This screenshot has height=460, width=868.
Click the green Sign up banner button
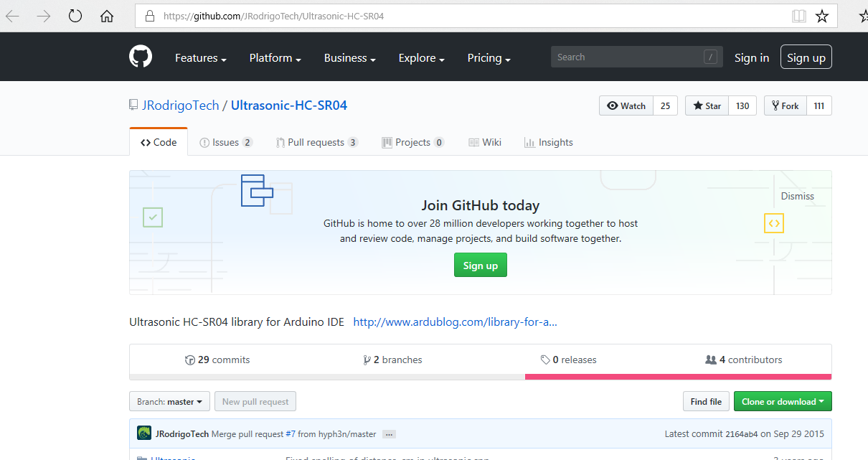481,266
